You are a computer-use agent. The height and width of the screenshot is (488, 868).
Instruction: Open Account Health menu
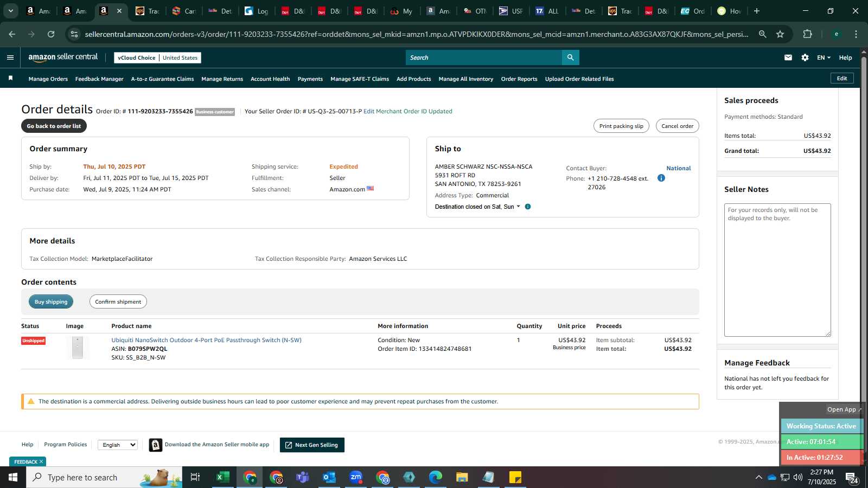270,79
